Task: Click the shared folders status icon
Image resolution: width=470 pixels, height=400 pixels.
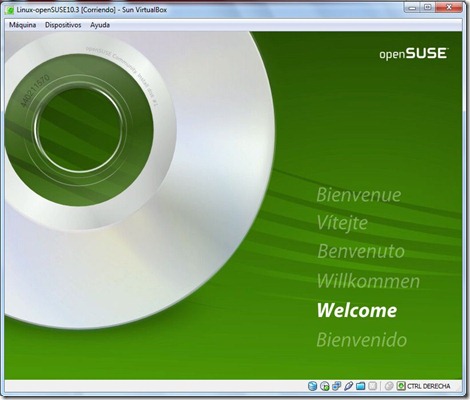Action: [x=360, y=386]
